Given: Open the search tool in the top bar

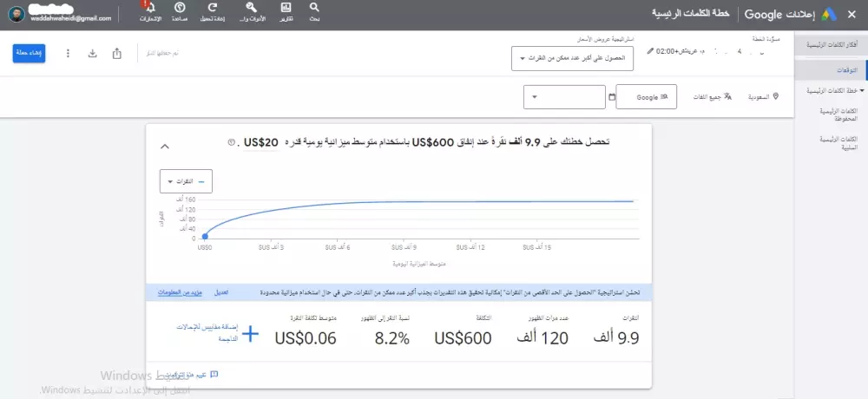Looking at the screenshot, I should [314, 8].
